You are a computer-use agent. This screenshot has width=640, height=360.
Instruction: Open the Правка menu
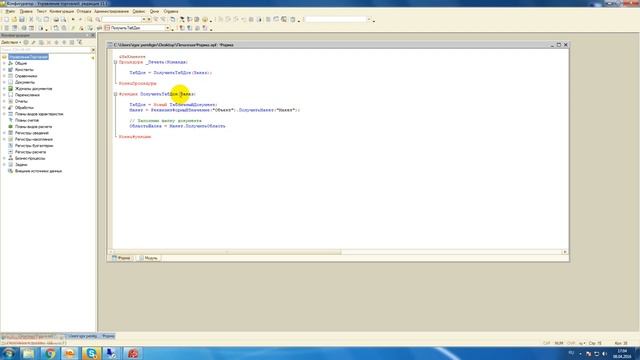[x=26, y=11]
